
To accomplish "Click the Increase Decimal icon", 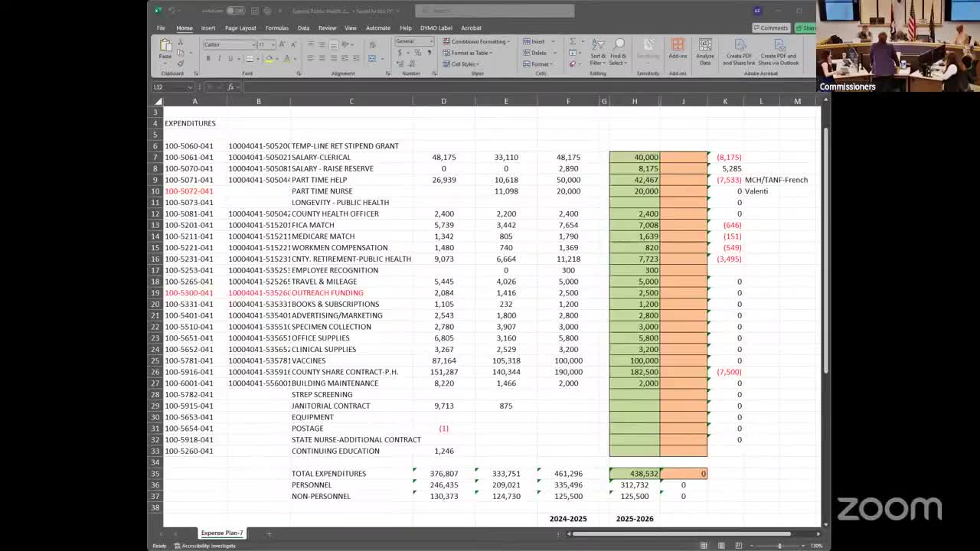I will pos(400,64).
